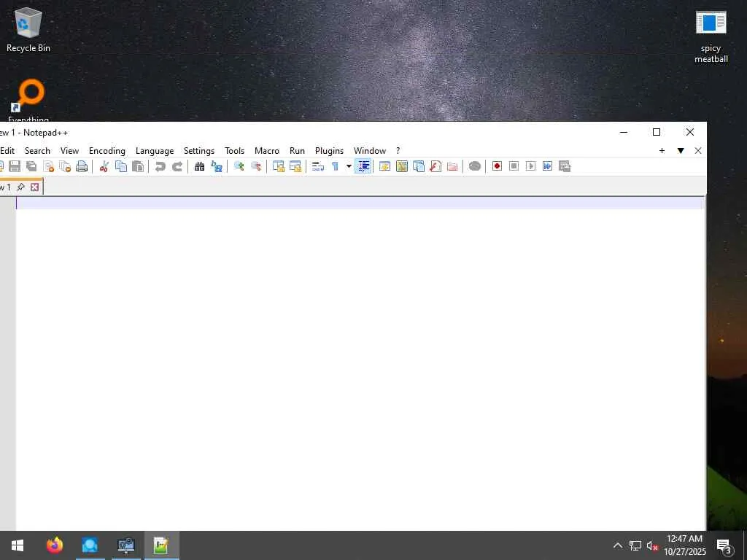Show hidden system tray icons chevron
Image resolution: width=747 pixels, height=560 pixels.
617,545
